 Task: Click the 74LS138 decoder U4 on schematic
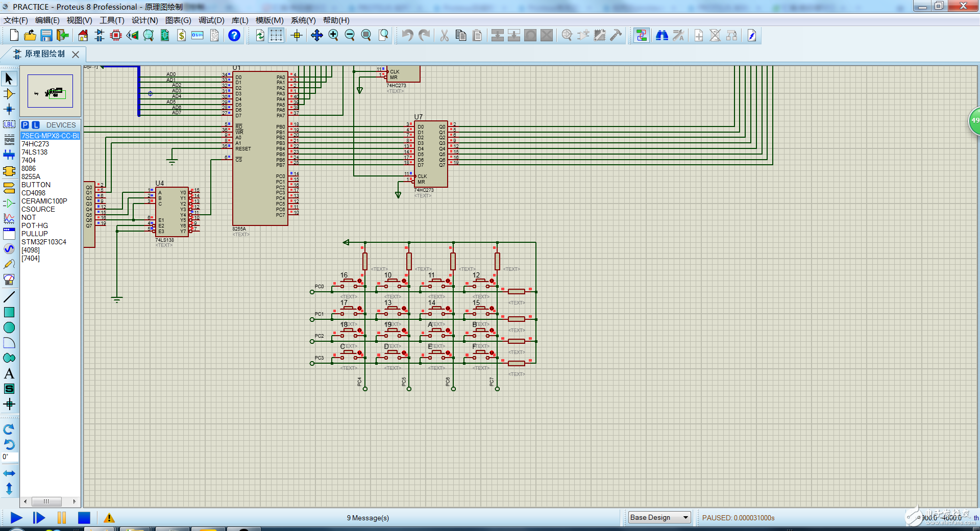click(172, 212)
